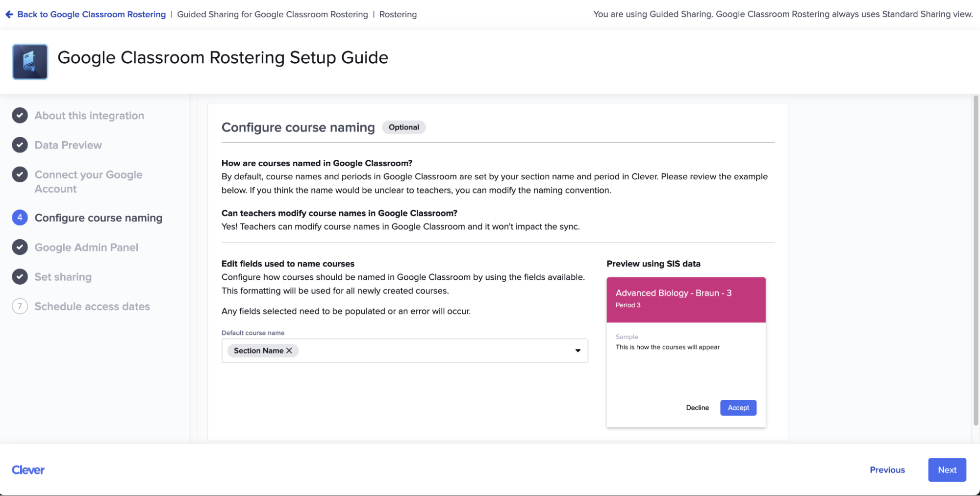Select Guided Sharing for Google Classroom Rostering breadcrumb
This screenshot has height=496, width=980.
273,14
